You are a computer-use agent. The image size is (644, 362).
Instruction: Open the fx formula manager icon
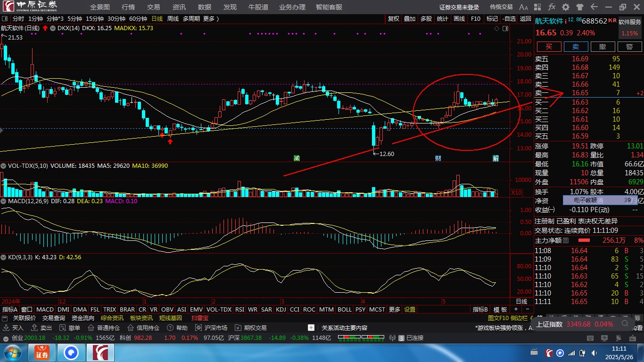point(552,7)
